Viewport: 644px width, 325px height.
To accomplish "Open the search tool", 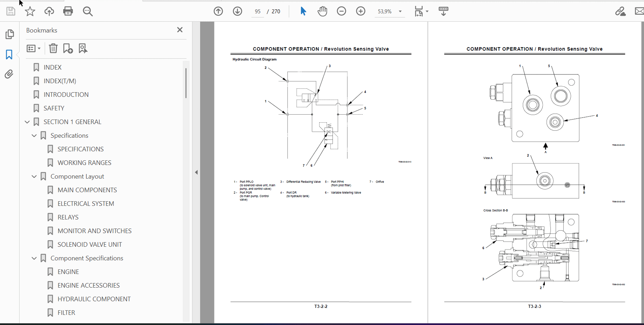I will [87, 11].
